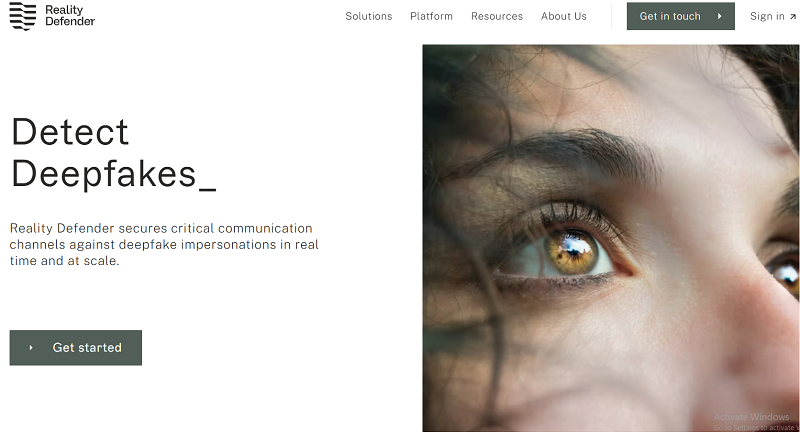
Task: Click the Get in touch button
Action: tap(681, 16)
